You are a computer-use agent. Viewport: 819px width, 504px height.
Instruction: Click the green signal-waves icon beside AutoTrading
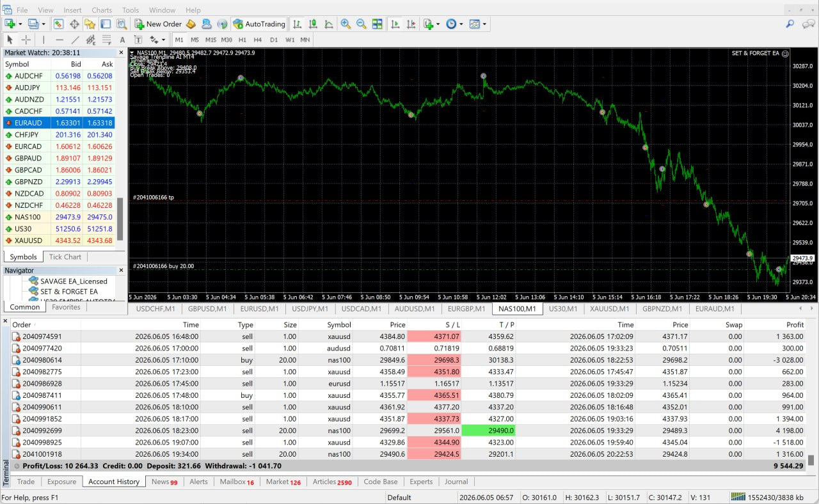coord(222,24)
